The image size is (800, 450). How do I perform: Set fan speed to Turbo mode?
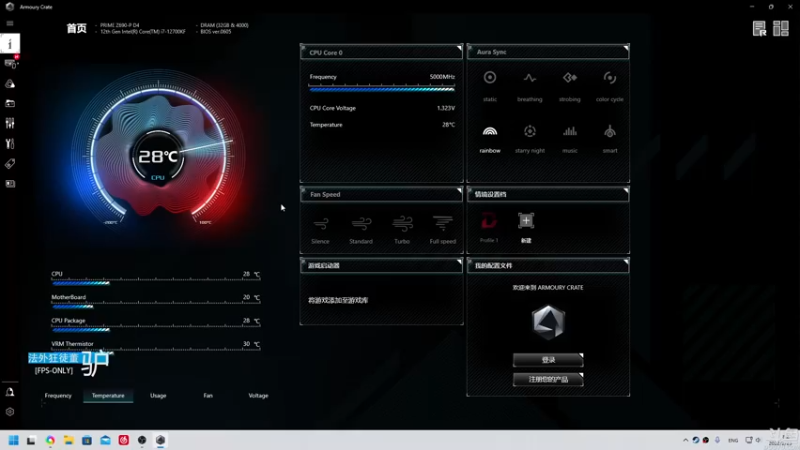pyautogui.click(x=402, y=229)
